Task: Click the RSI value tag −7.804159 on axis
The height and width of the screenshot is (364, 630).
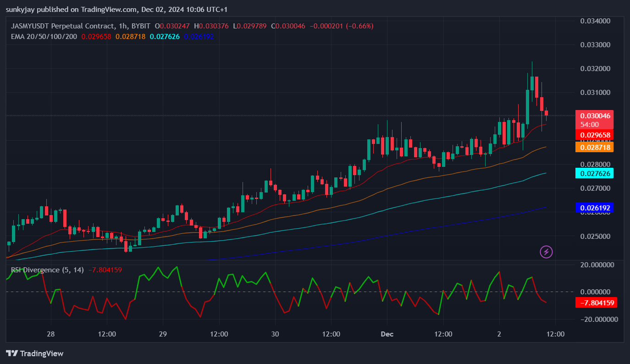Action: coord(596,303)
